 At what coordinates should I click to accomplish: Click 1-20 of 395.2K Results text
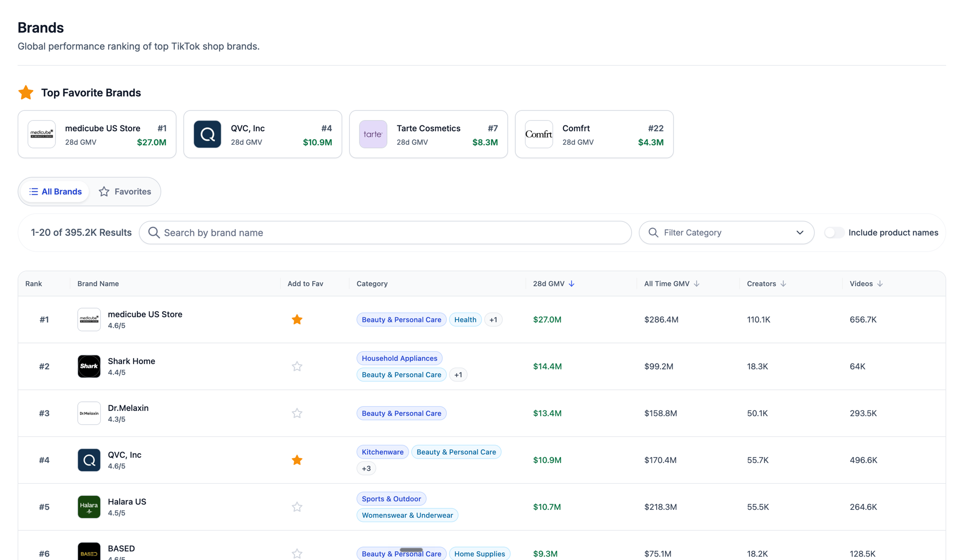81,232
